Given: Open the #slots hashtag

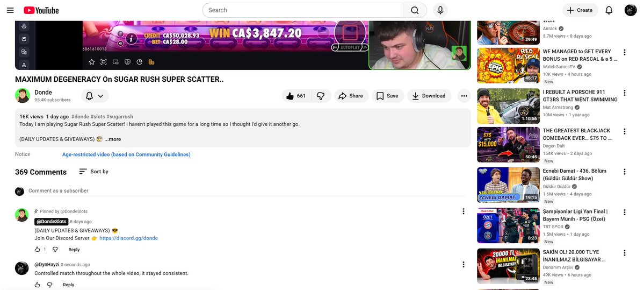Looking at the screenshot, I should tap(97, 116).
